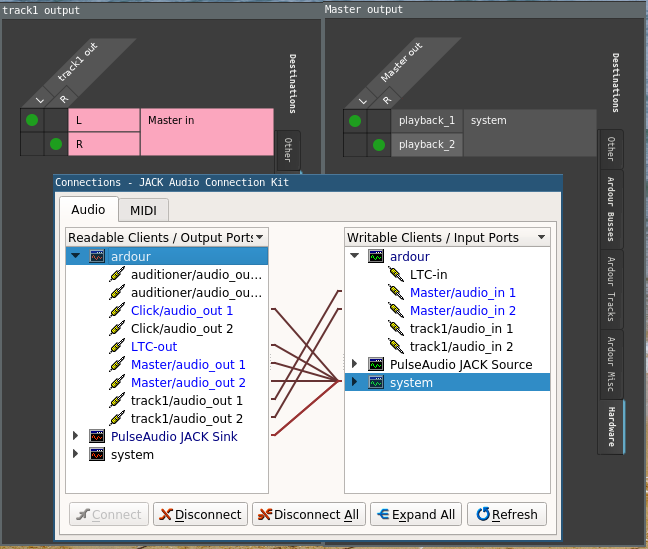
Task: Toggle Master L to playback_1 connection dot
Action: pos(354,121)
